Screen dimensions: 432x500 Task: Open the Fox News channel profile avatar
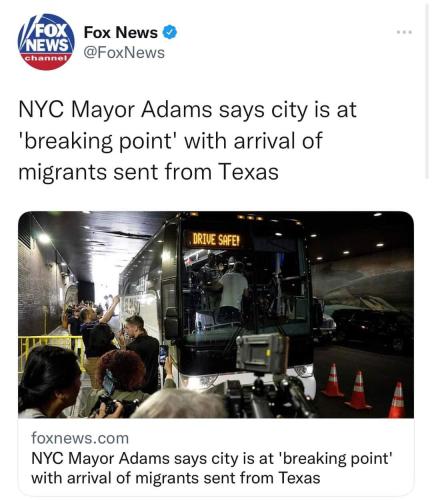(46, 42)
